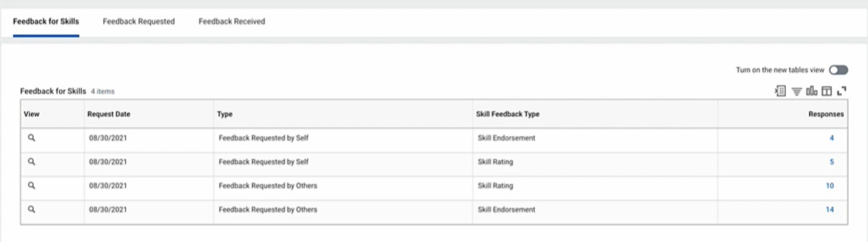Export the table to Excel
The image size is (868, 245).
781,91
